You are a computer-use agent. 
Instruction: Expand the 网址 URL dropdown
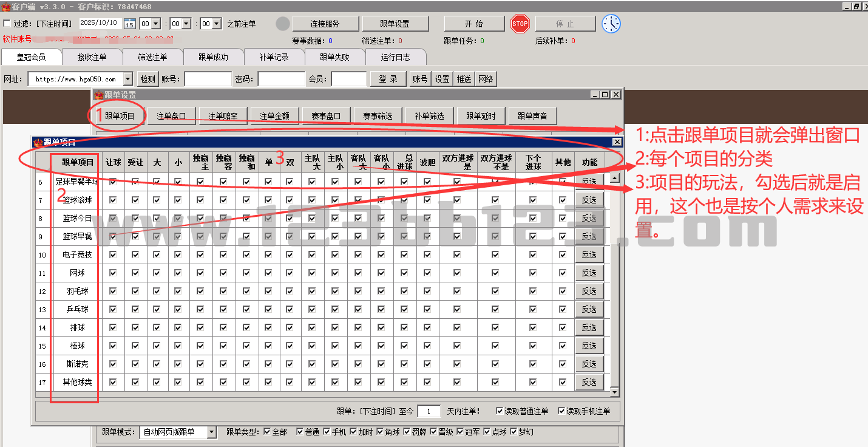(x=127, y=79)
